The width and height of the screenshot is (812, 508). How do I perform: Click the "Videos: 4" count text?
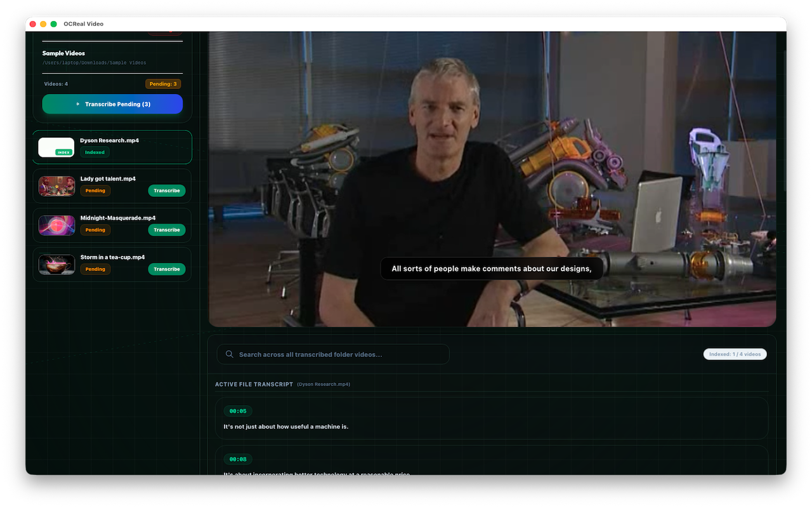point(56,84)
